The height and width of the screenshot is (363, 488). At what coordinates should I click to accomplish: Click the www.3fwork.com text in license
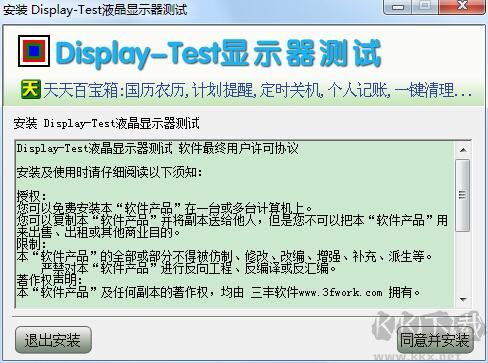pos(341,293)
